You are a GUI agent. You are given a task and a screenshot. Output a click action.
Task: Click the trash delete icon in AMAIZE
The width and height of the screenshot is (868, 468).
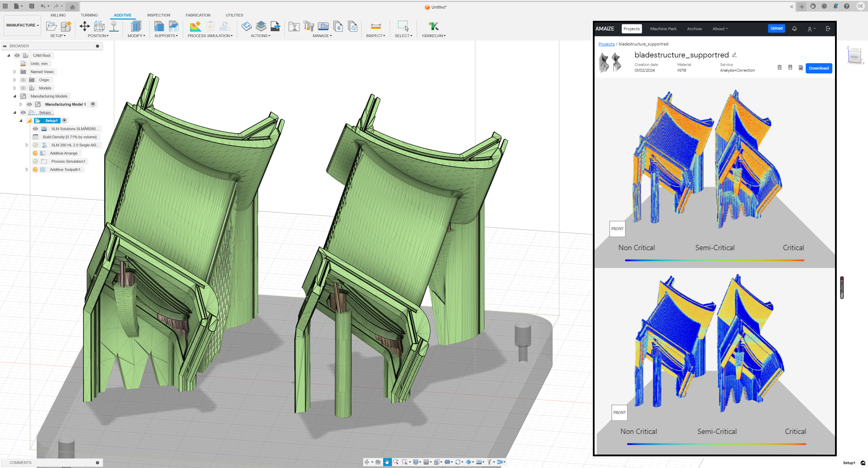(779, 68)
